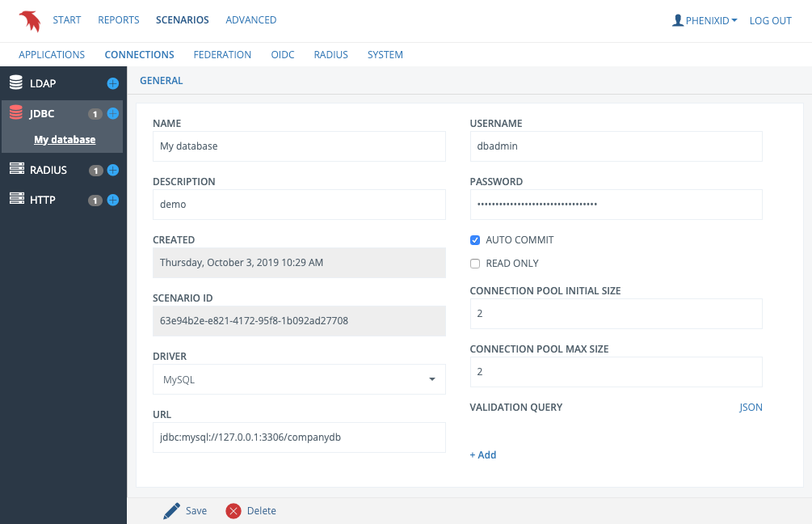Expand the RADIUS section in sidebar
Viewport: 812px width, 524px height.
click(48, 170)
